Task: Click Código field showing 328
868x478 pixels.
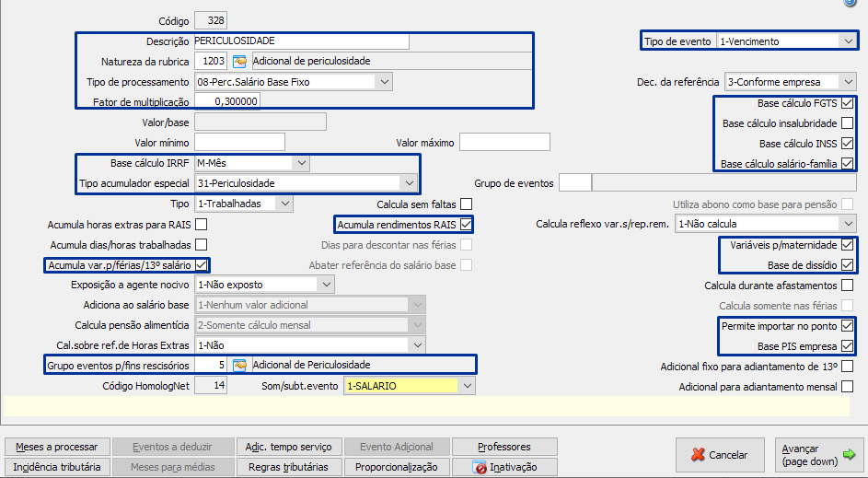Action: point(211,21)
